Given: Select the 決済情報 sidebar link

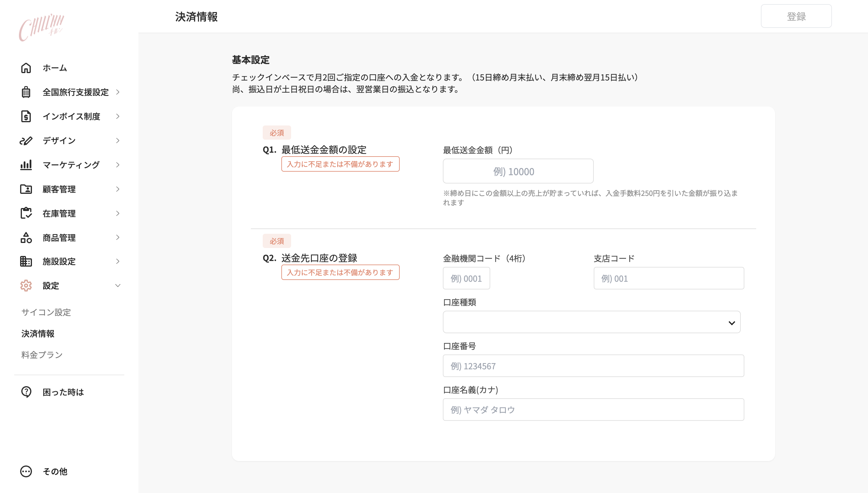Looking at the screenshot, I should coord(38,334).
